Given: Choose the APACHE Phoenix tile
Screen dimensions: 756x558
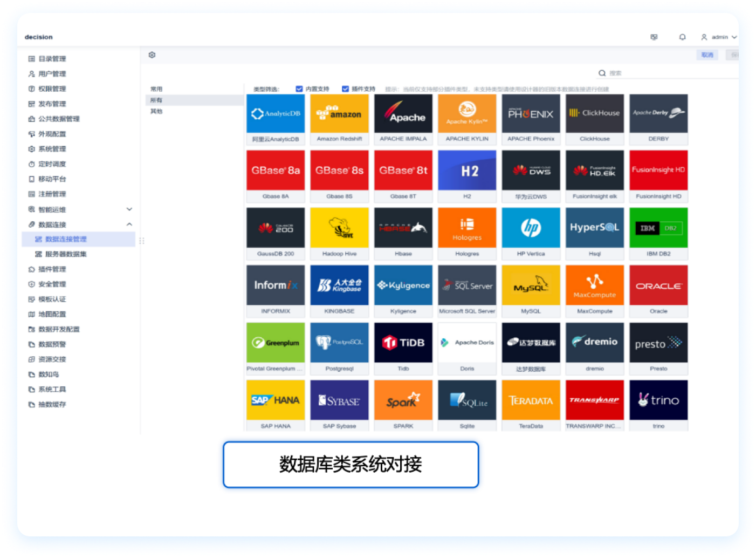Looking at the screenshot, I should coord(531,119).
